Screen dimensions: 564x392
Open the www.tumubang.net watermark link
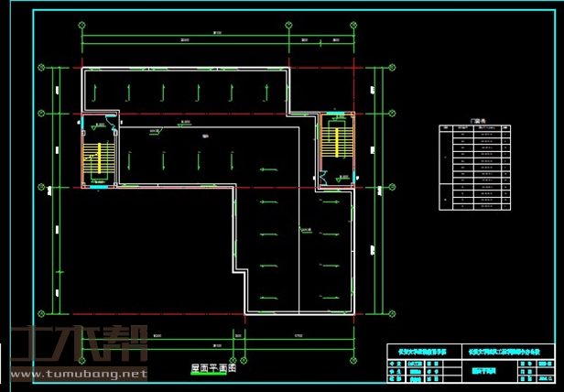(77, 375)
